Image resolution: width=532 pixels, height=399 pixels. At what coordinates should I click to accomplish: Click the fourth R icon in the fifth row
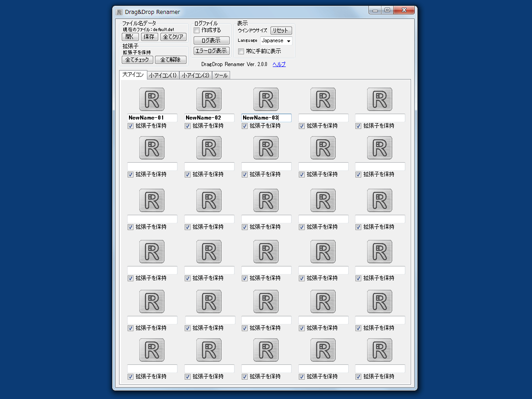(323, 301)
